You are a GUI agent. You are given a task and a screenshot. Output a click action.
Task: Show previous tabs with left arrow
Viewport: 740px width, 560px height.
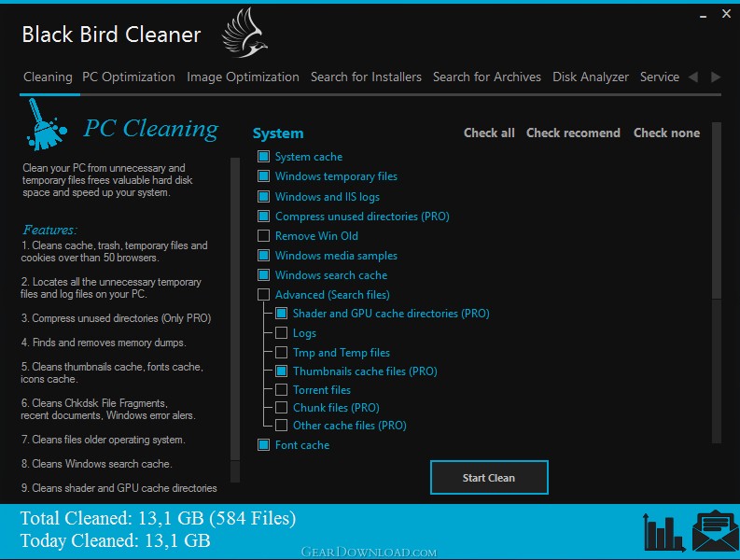point(693,77)
